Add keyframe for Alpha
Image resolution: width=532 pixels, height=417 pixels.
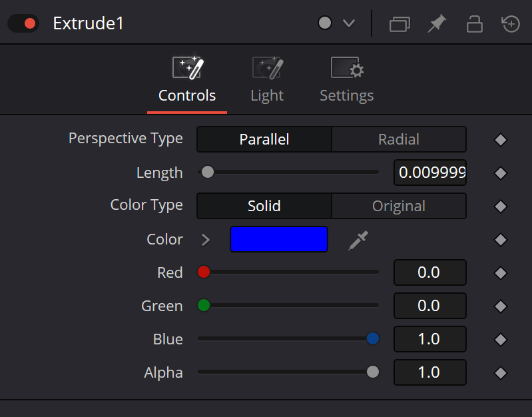(501, 373)
